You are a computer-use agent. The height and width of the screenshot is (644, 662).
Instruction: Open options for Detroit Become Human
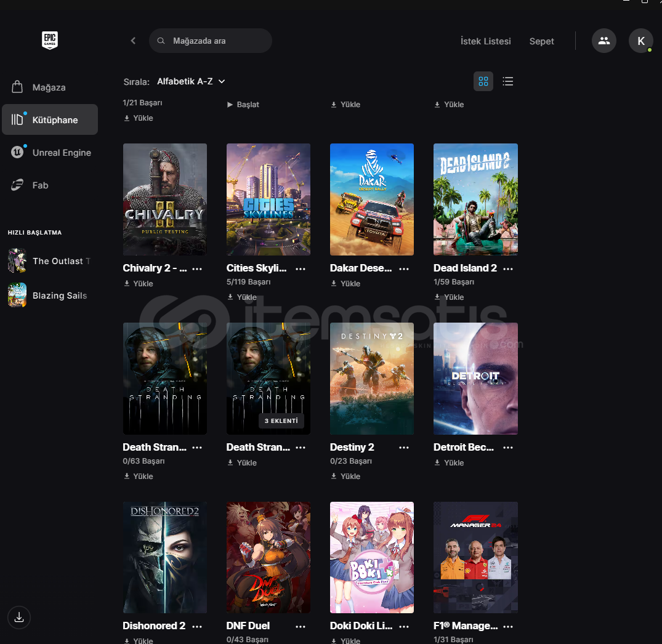[508, 448]
